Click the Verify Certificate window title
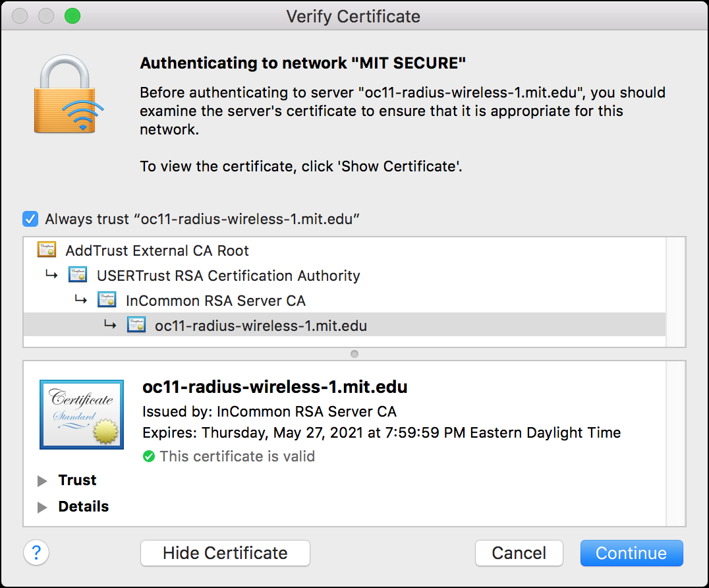709x588 pixels. [354, 16]
